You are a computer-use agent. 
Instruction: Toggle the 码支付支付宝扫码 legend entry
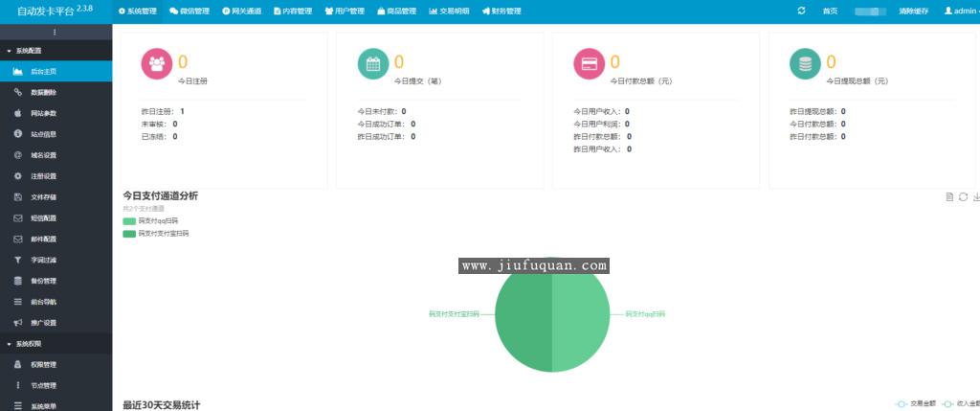[156, 234]
